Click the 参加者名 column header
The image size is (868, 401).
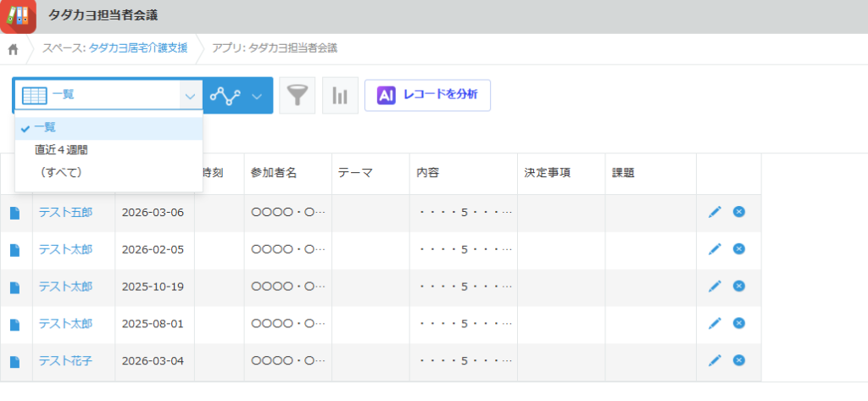275,173
